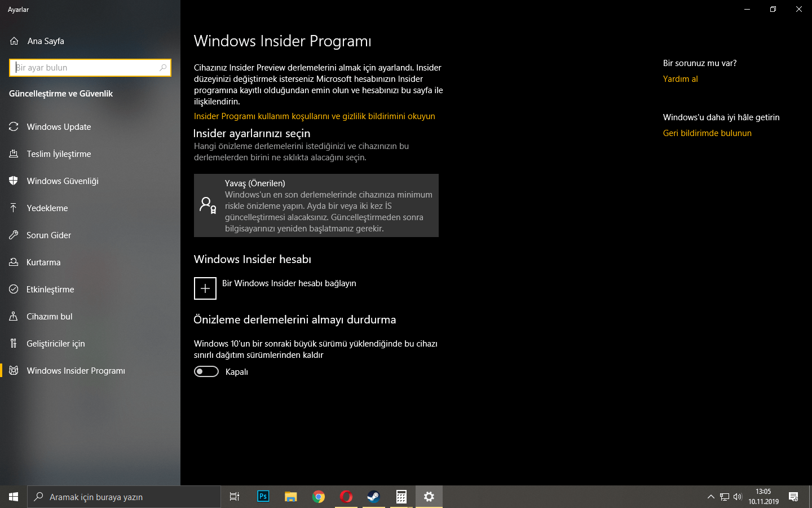
Task: Click the Geliştiriciler için tools icon
Action: 14,344
